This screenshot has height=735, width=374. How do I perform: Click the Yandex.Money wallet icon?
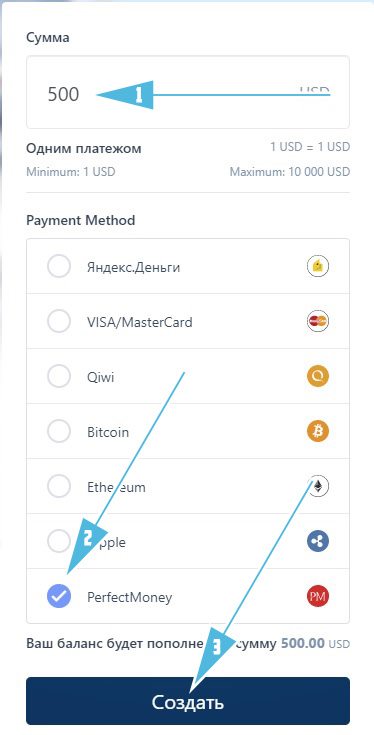pos(318,267)
